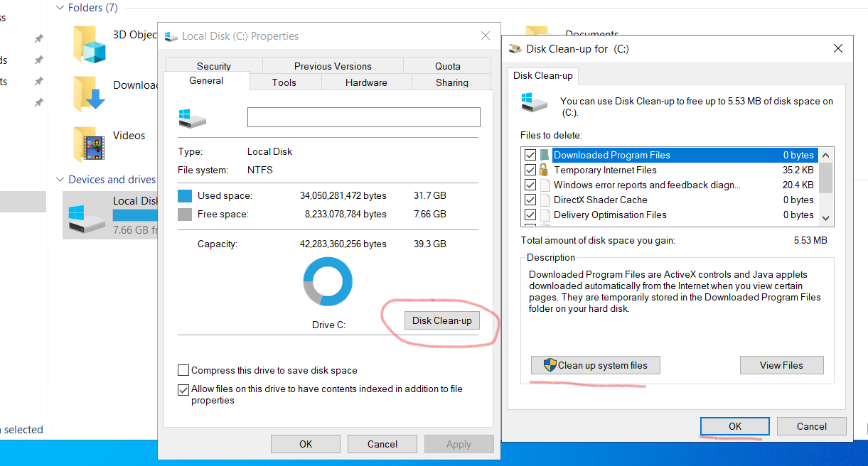Select the Downloaded Program Files row
This screenshot has height=466, width=868.
(x=670, y=155)
